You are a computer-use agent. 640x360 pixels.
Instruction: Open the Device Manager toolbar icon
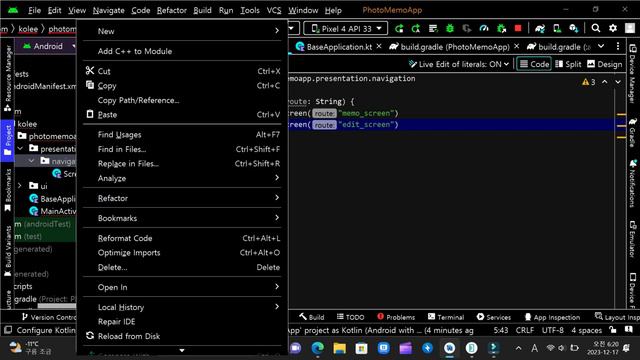[x=557, y=29]
